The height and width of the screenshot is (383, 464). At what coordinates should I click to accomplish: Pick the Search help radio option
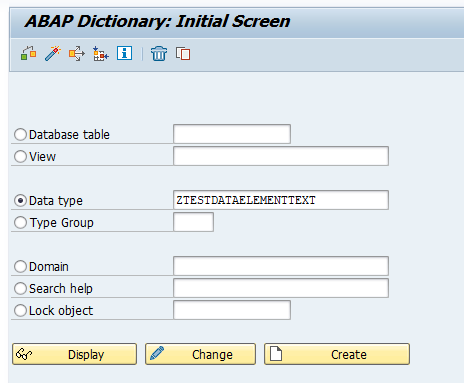(x=20, y=289)
